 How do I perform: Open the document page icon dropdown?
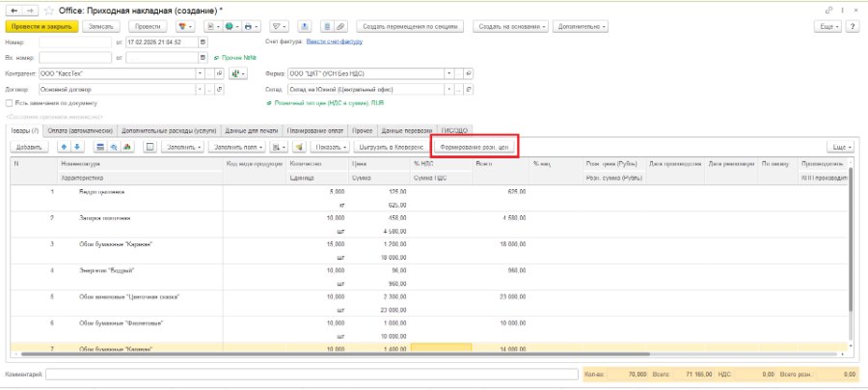pyautogui.click(x=212, y=26)
